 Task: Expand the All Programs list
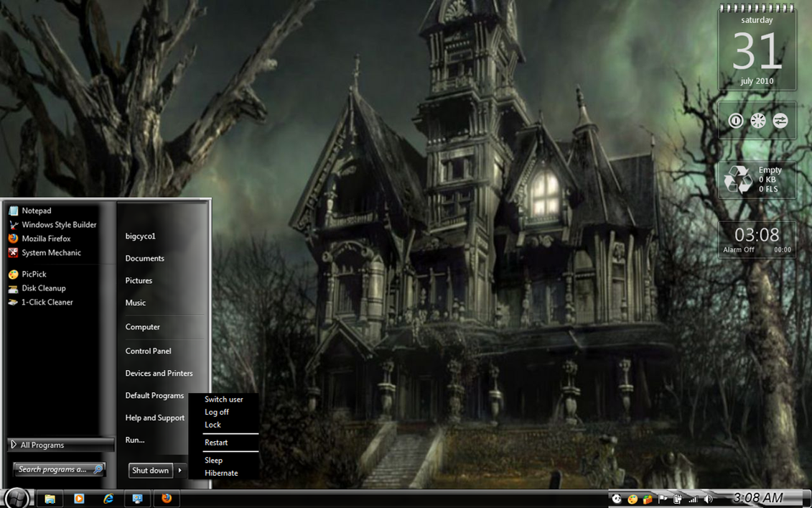(x=60, y=445)
